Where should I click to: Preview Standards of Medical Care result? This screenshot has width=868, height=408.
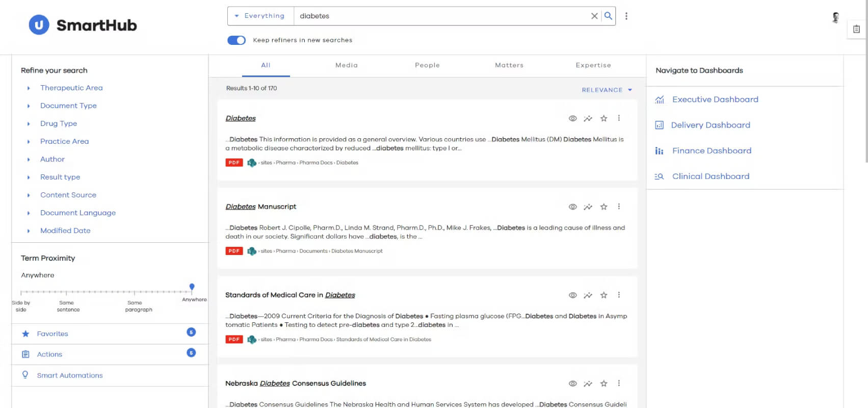click(x=573, y=295)
